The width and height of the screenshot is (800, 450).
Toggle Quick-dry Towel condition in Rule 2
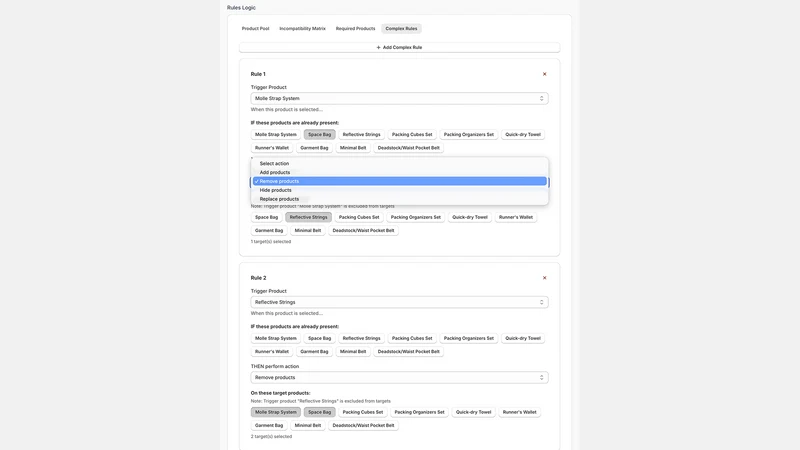click(523, 338)
